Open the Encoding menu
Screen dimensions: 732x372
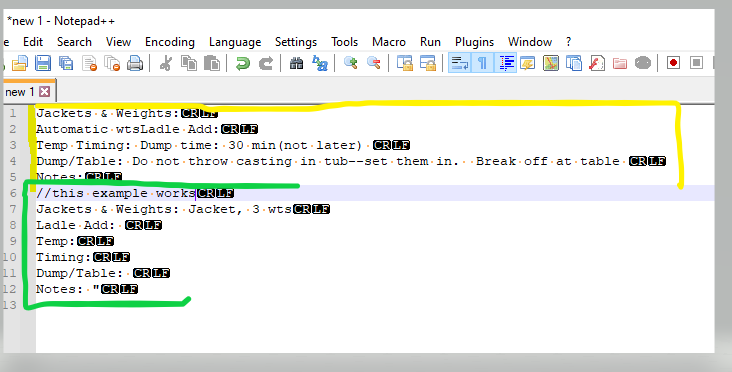pyautogui.click(x=170, y=42)
